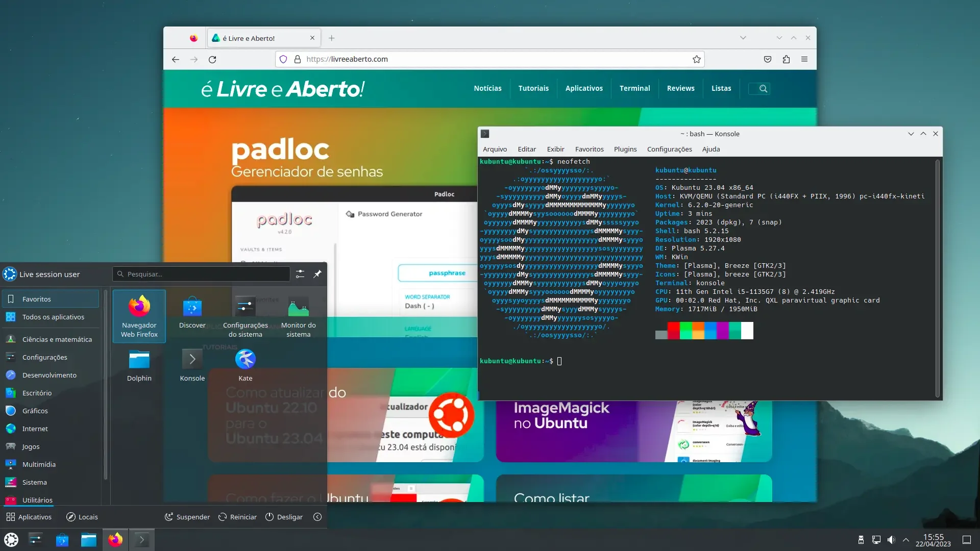Viewport: 980px width, 551px height.
Task: Click the Pesquisar search field
Action: pos(201,274)
